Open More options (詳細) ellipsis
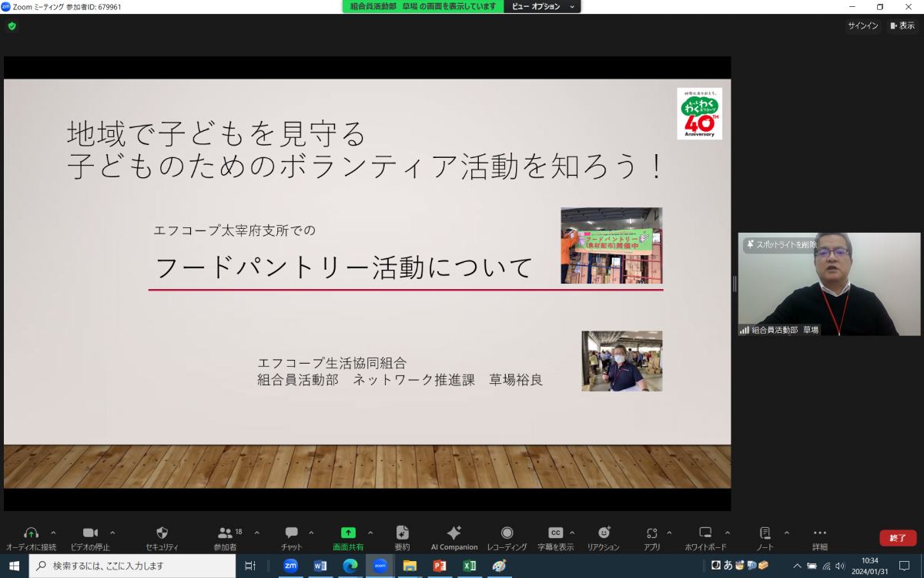Screen dimensions: 924x578 pos(820,533)
